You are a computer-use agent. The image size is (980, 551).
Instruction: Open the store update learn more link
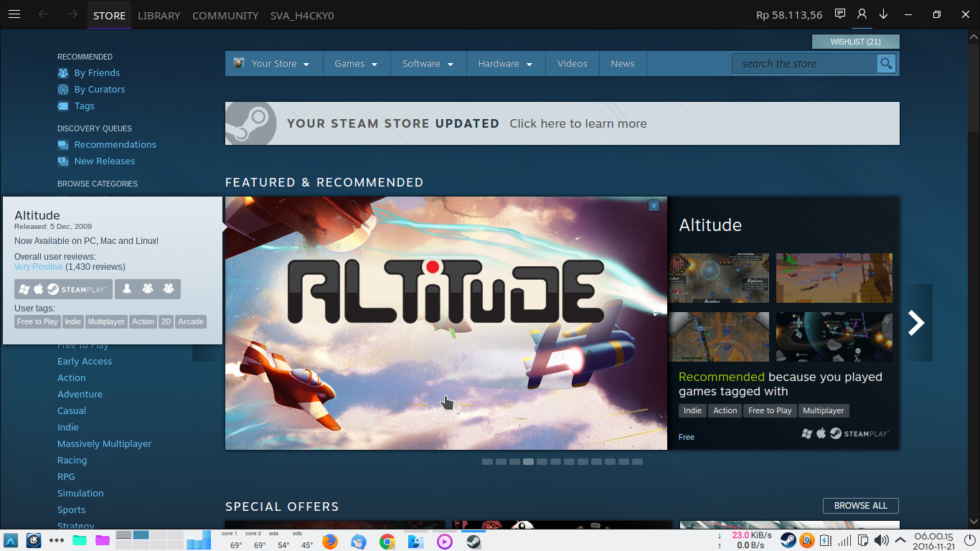click(x=578, y=123)
